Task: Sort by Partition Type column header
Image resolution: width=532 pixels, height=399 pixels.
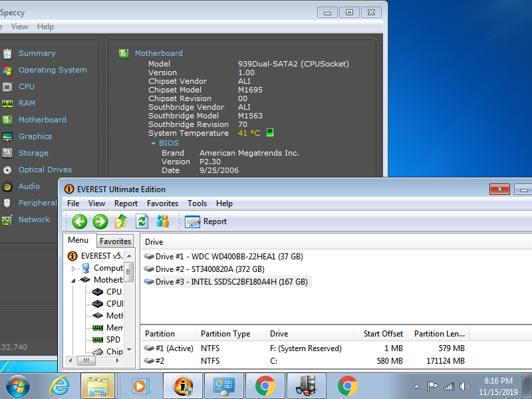Action: (231, 334)
